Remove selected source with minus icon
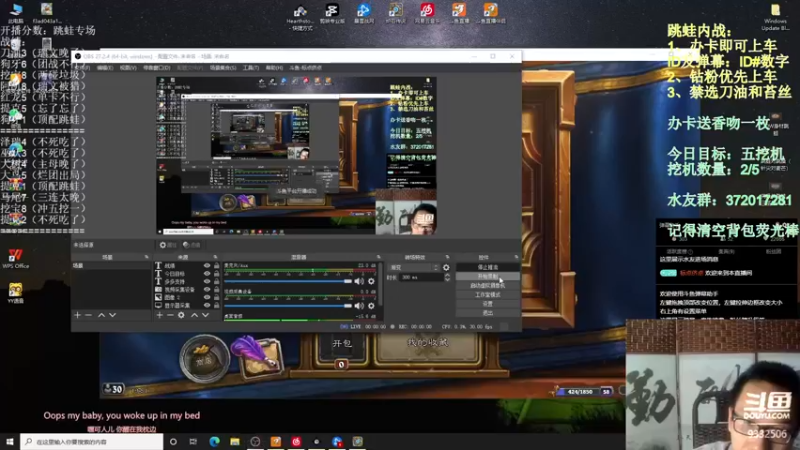800x450 pixels. (170, 315)
